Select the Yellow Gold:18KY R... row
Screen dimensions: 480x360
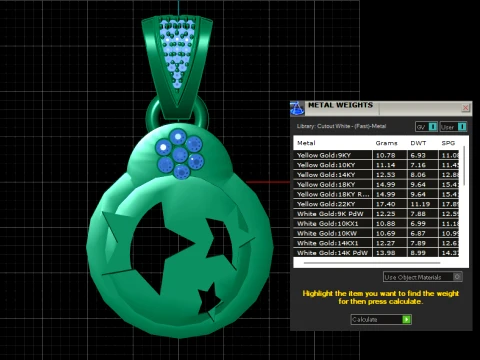tap(376, 194)
